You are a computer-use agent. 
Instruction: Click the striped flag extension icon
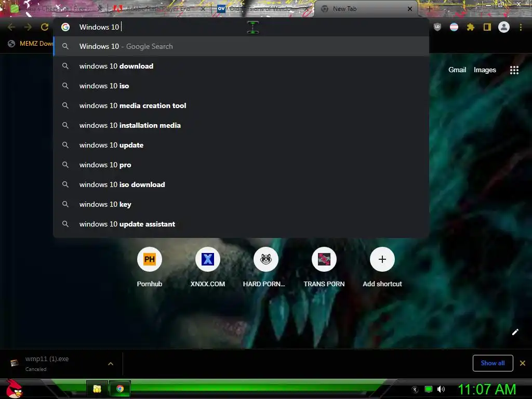click(x=454, y=27)
